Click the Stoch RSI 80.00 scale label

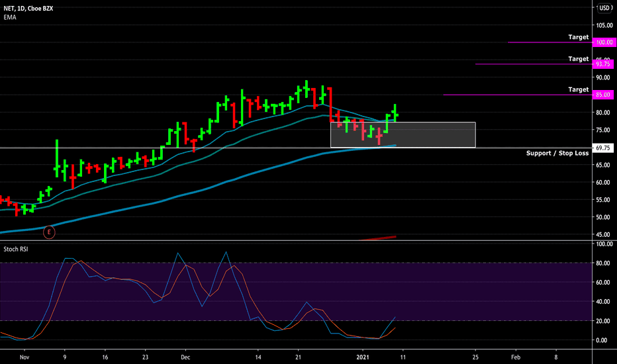[603, 263]
